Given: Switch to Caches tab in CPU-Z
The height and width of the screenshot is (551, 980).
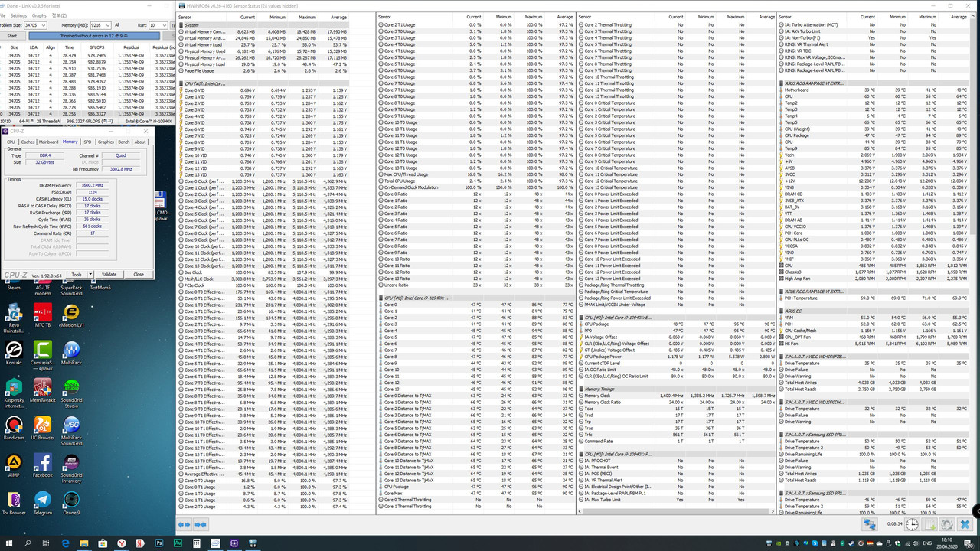Looking at the screenshot, I should 28,142.
